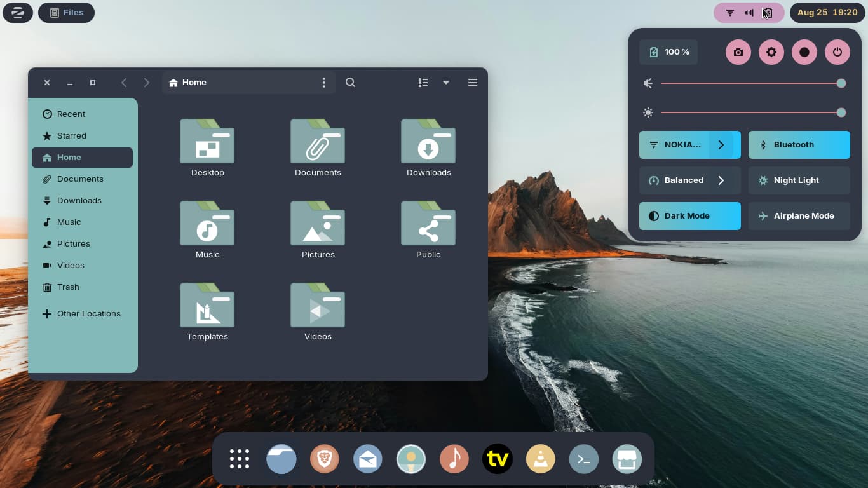This screenshot has height=488, width=868.
Task: Click Other Locations in sidebar
Action: [88, 314]
